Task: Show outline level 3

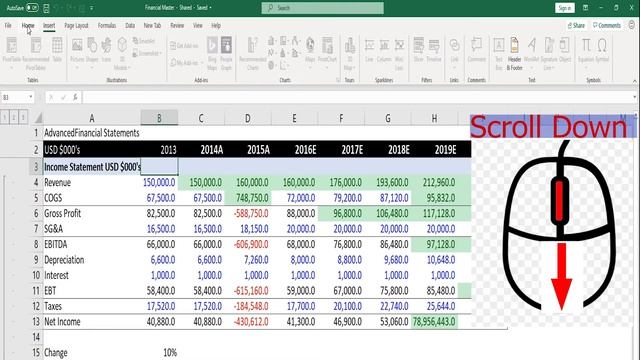Action: point(23,118)
